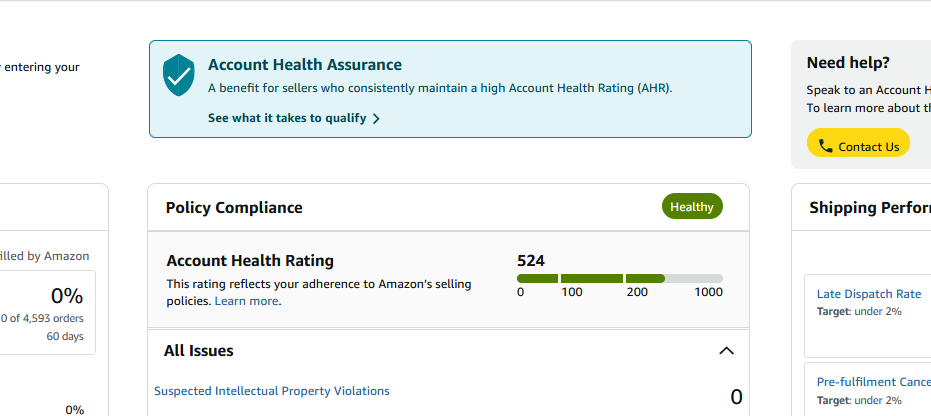Click the Policy Compliance heading
The image size is (931, 416).
coord(234,208)
